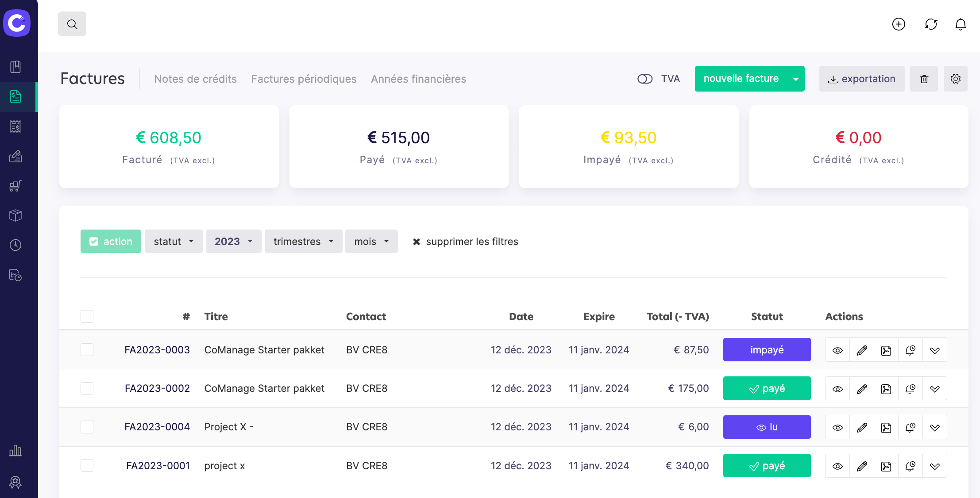Check the FA2023-0001 row checkbox
The width and height of the screenshot is (980, 498).
(87, 465)
